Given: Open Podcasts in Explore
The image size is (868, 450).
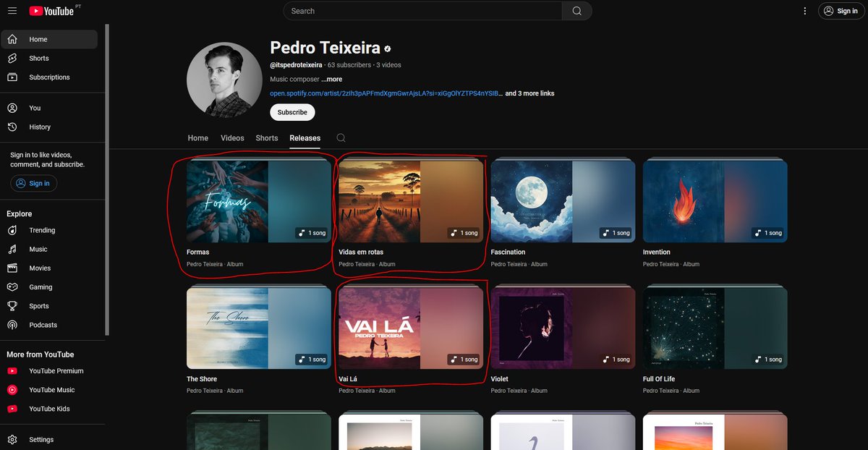Looking at the screenshot, I should [x=50, y=325].
